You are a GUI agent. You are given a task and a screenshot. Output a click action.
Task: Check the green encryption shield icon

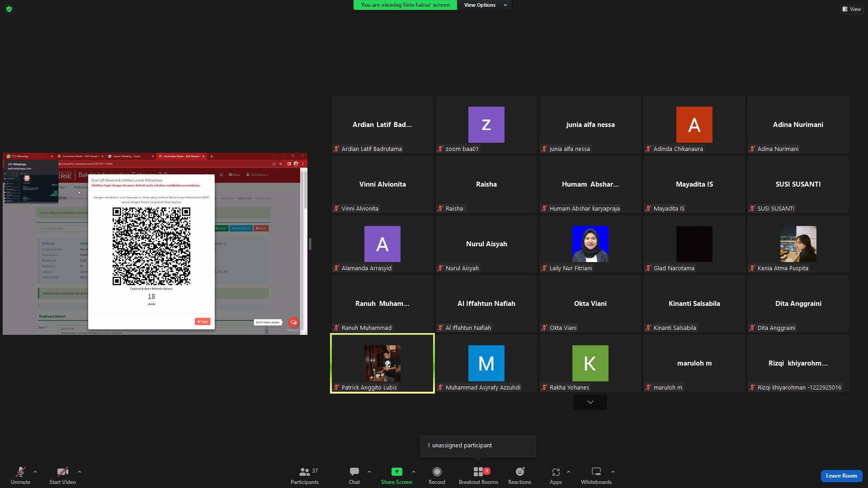pyautogui.click(x=9, y=9)
